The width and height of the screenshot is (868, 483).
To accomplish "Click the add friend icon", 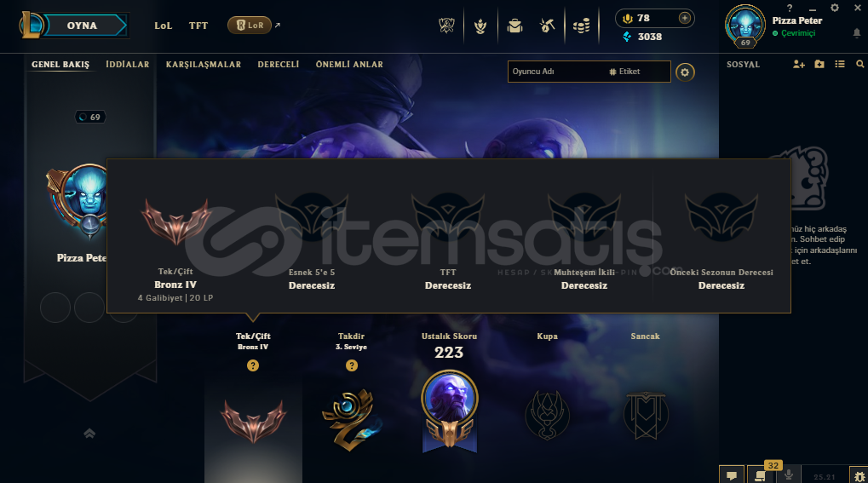I will coord(798,64).
